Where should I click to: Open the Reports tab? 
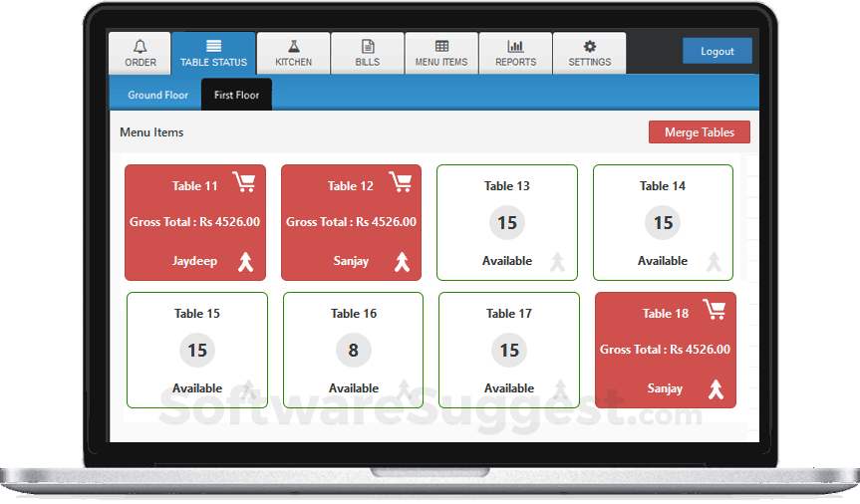(x=515, y=53)
